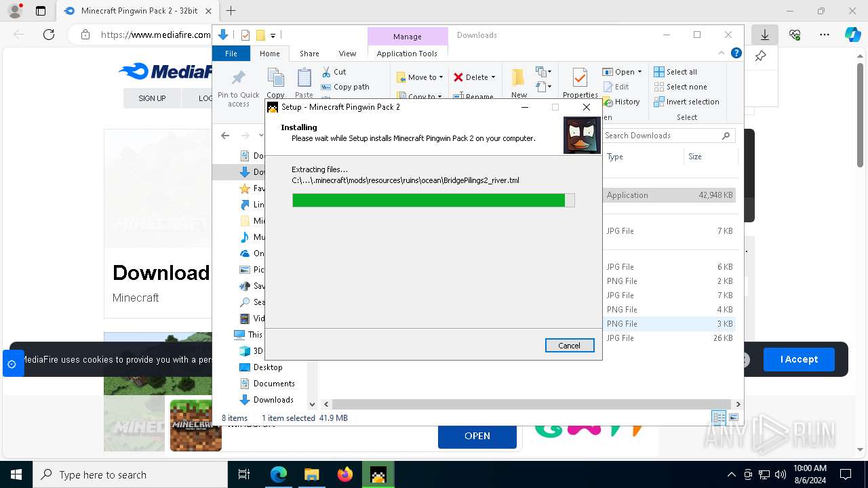The height and width of the screenshot is (488, 868).
Task: Click the Pingwin mascot image in Setup
Action: [x=582, y=136]
